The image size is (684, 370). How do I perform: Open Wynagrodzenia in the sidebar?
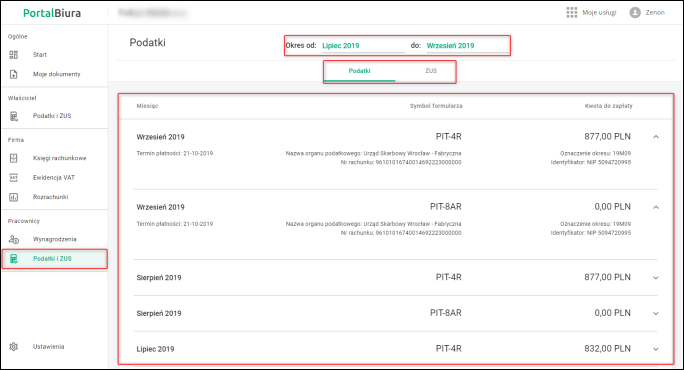(x=55, y=239)
